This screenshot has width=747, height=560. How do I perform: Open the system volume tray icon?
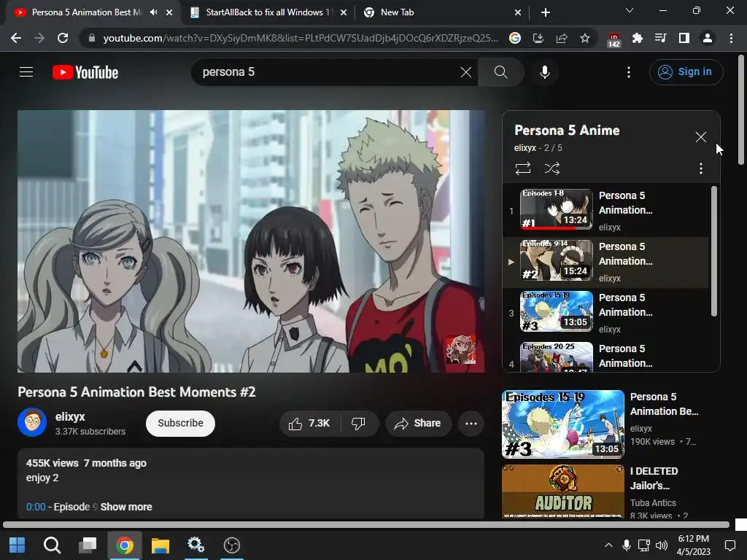(x=661, y=545)
